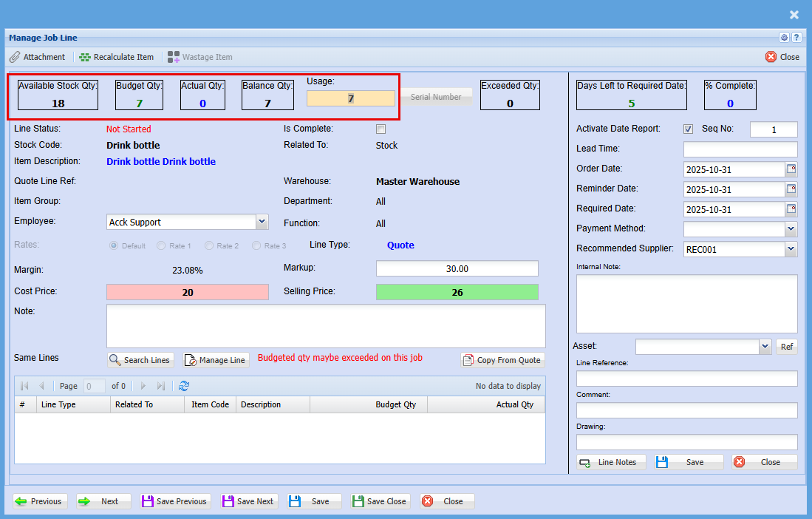Image resolution: width=812 pixels, height=519 pixels.
Task: Uncheck Activate Date Report checkbox
Action: pos(689,129)
